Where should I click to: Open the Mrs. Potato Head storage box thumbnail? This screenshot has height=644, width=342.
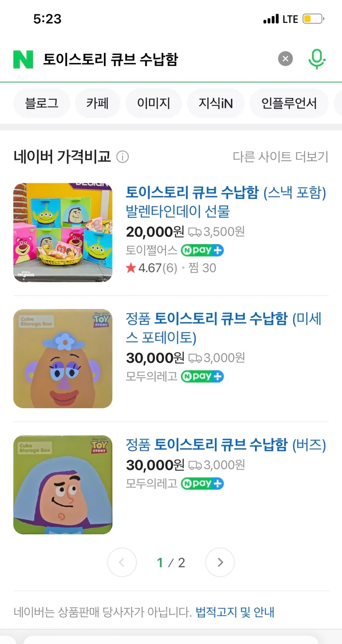tap(63, 359)
